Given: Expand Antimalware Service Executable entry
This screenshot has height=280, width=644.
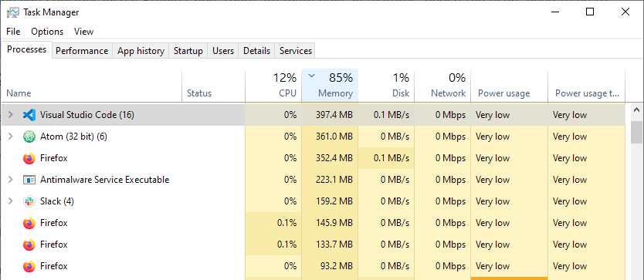Looking at the screenshot, I should 11,180.
